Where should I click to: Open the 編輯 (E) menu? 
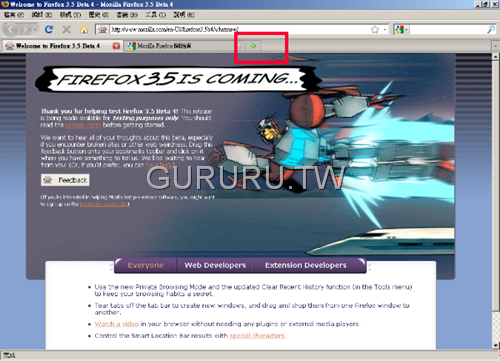[42, 15]
